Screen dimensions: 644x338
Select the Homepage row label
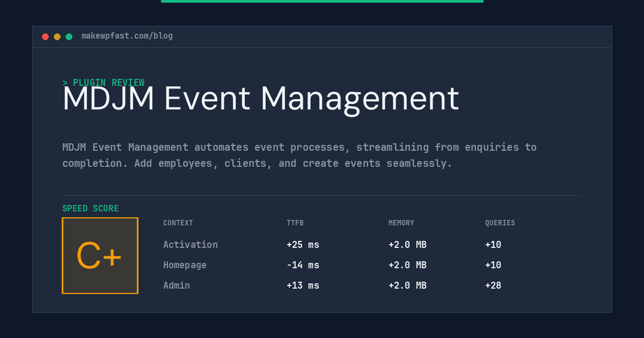[185, 265]
